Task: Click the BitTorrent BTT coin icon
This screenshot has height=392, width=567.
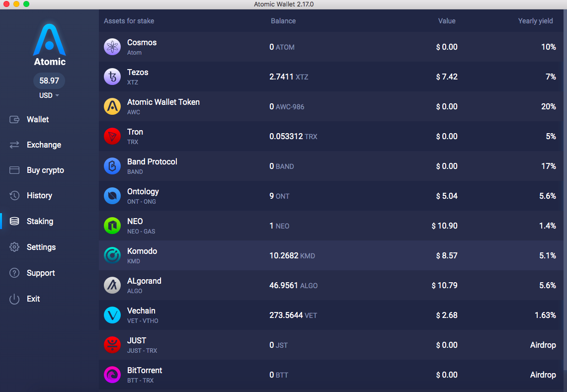Action: click(x=112, y=375)
